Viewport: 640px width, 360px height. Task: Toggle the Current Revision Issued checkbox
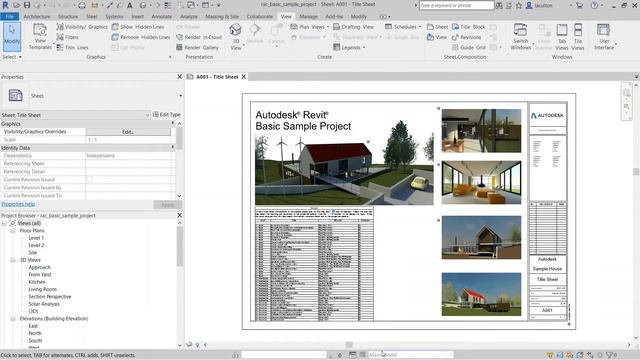(89, 180)
